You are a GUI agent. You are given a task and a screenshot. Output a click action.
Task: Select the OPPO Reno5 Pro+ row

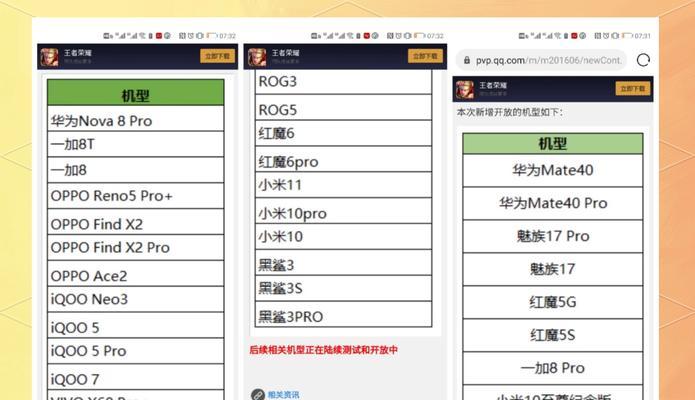point(136,196)
